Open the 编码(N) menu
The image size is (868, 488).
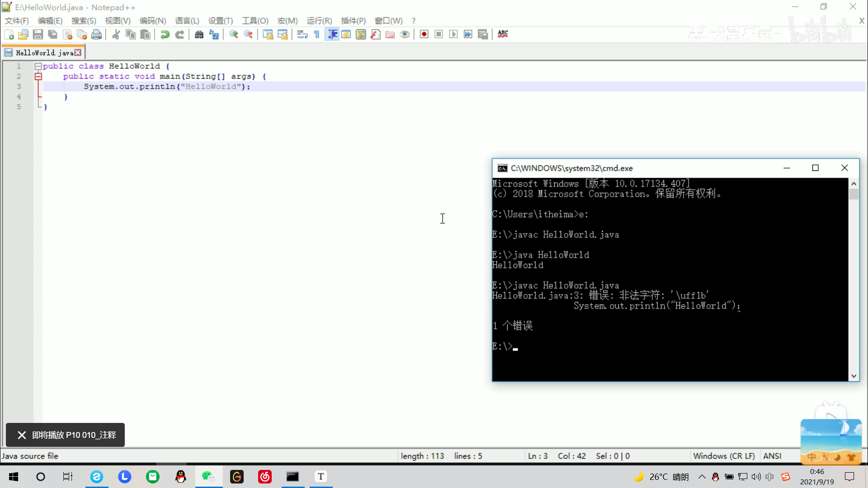point(153,21)
